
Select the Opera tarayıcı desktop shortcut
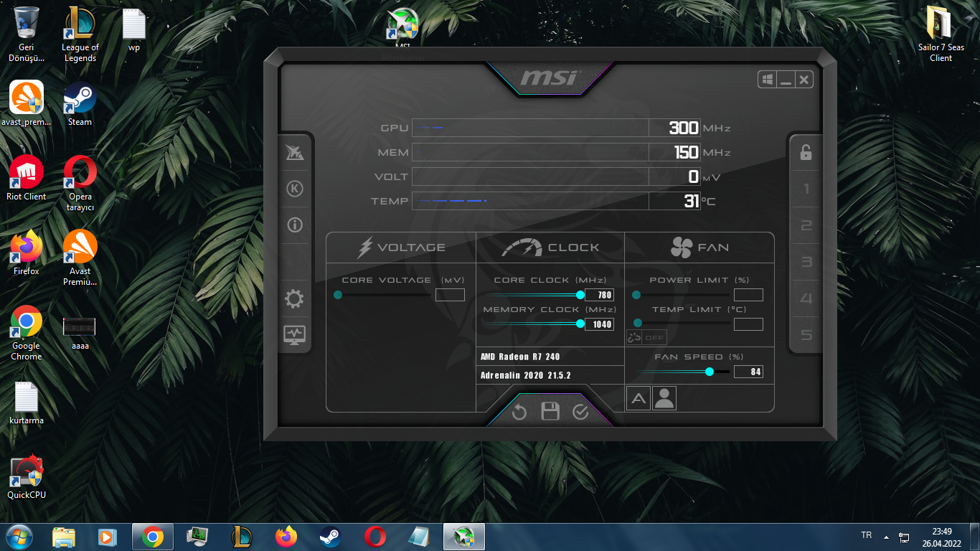pyautogui.click(x=80, y=184)
